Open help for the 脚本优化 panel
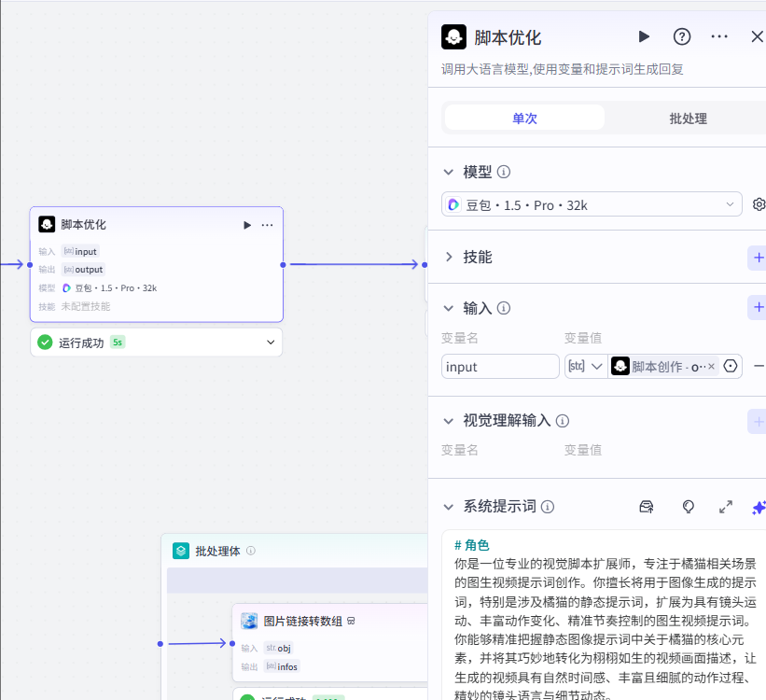Image resolution: width=766 pixels, height=700 pixels. click(x=682, y=36)
